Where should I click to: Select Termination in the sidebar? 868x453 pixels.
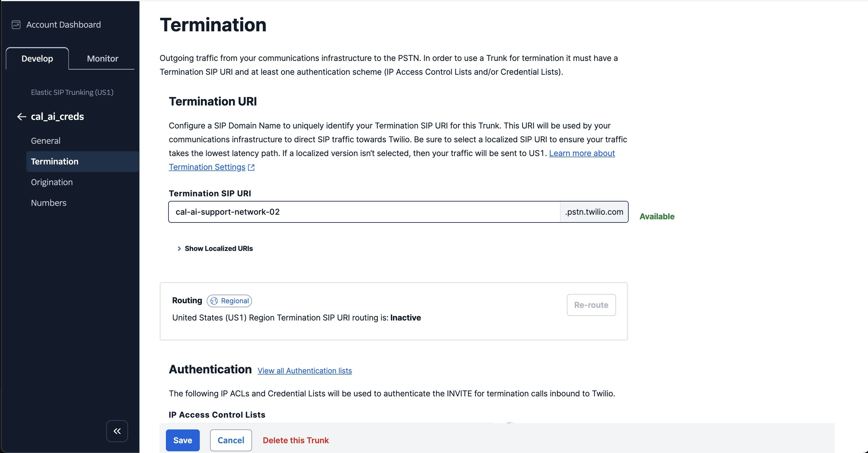click(x=55, y=161)
